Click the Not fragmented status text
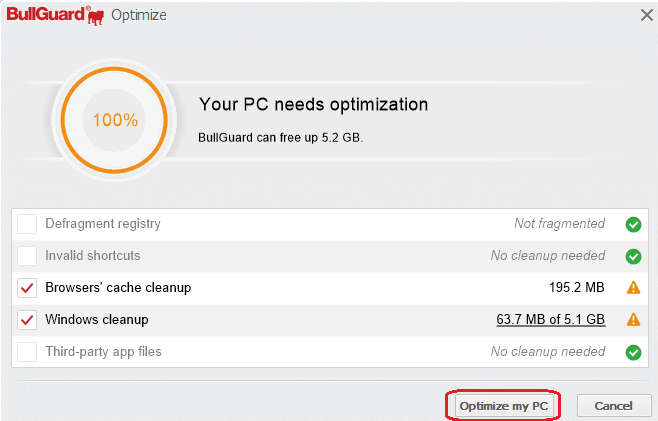 [560, 224]
